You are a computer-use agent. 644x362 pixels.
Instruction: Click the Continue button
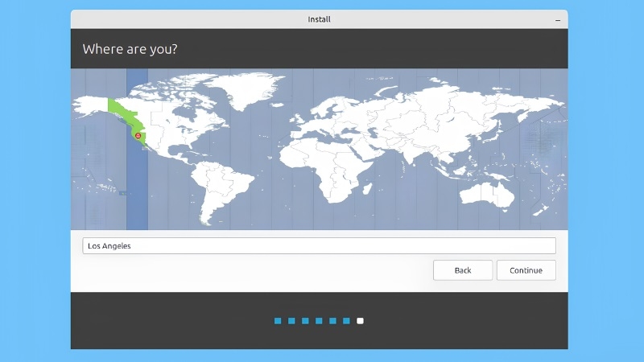526,270
